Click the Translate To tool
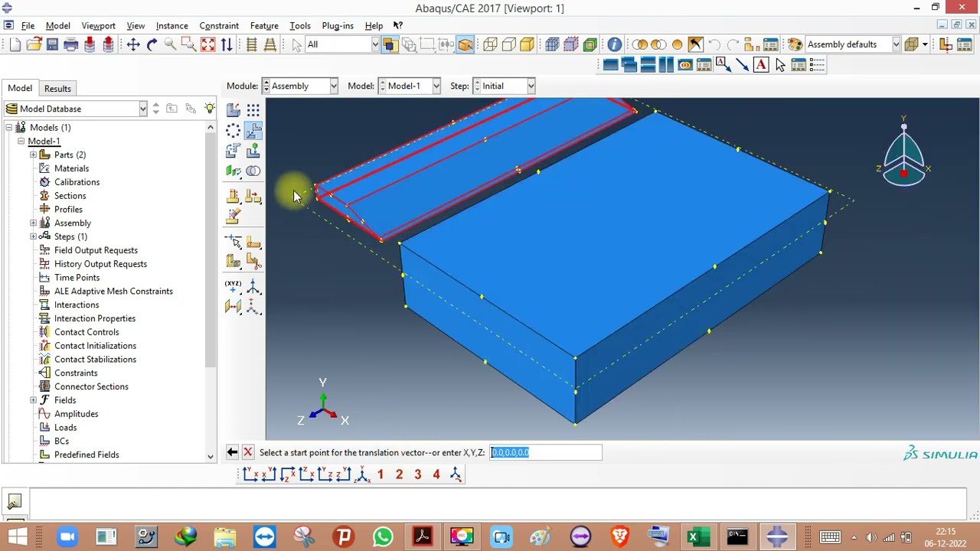Viewport: 980px width, 551px height. pyautogui.click(x=253, y=151)
